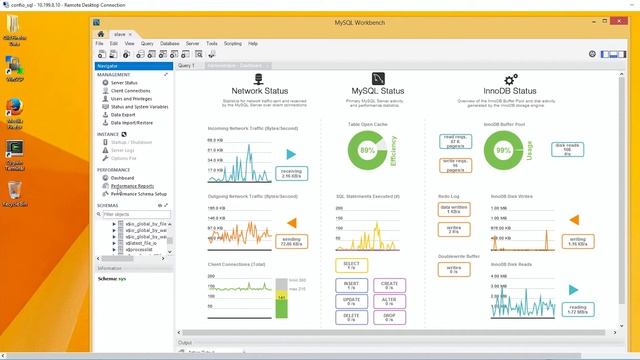The width and height of the screenshot is (640, 360).
Task: Click the sending rate box under Network
Action: point(291,241)
